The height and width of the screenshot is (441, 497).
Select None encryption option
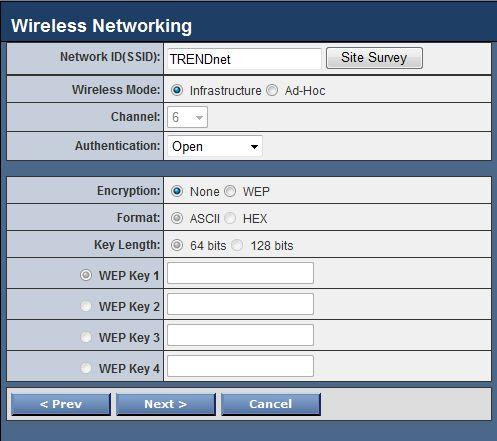[x=177, y=191]
